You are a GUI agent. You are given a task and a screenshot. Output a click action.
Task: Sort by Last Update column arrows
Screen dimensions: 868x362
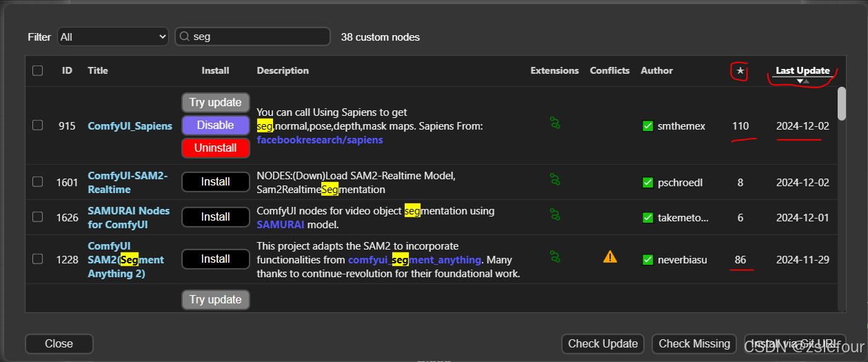pos(803,81)
